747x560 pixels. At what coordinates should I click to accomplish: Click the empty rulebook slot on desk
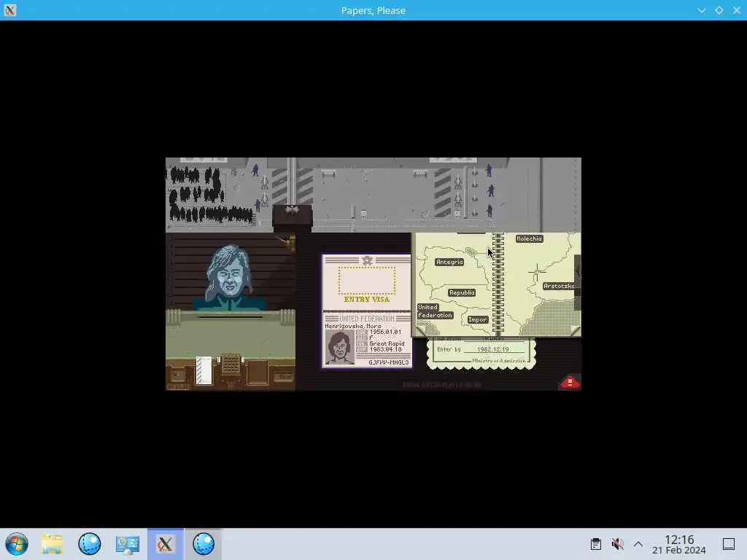(x=258, y=372)
